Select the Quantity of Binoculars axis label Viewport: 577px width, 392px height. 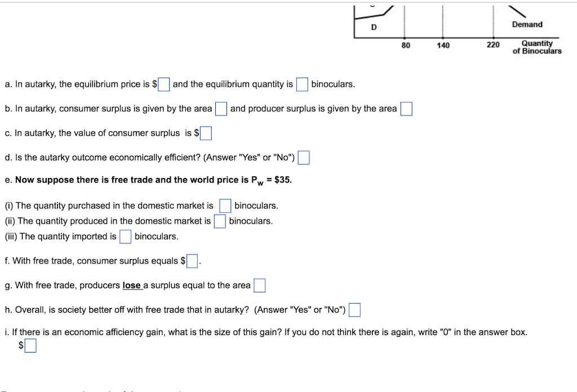click(536, 47)
